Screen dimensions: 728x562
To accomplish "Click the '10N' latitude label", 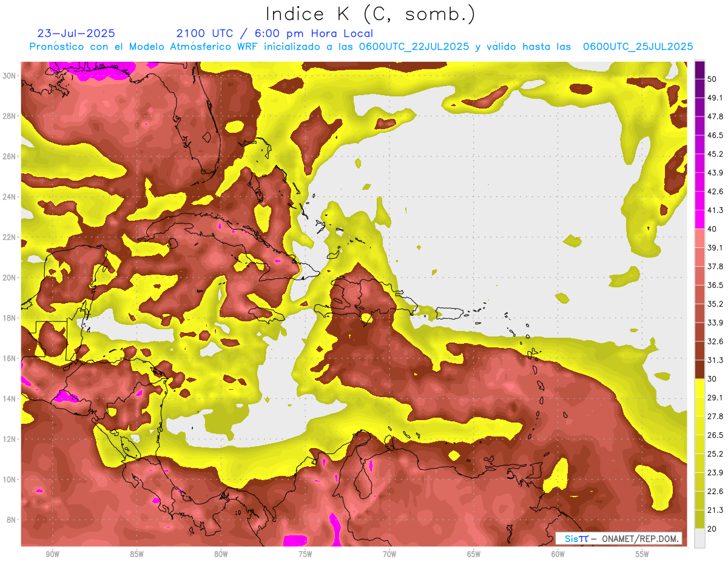I will pos(8,480).
